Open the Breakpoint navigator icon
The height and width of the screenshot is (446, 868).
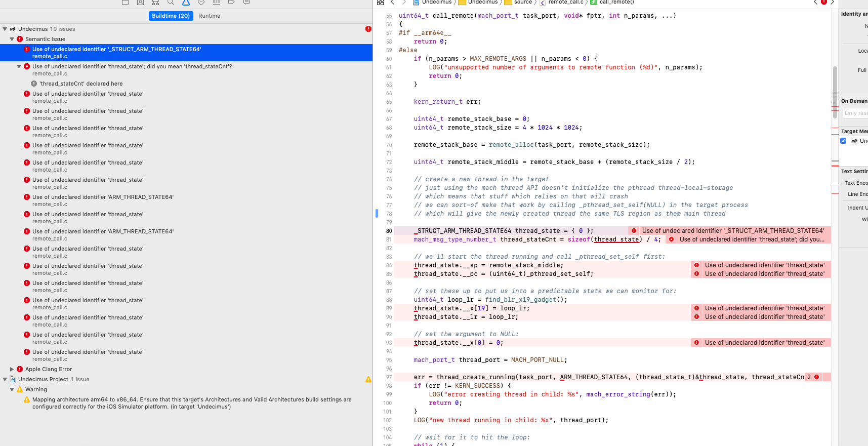[231, 2]
